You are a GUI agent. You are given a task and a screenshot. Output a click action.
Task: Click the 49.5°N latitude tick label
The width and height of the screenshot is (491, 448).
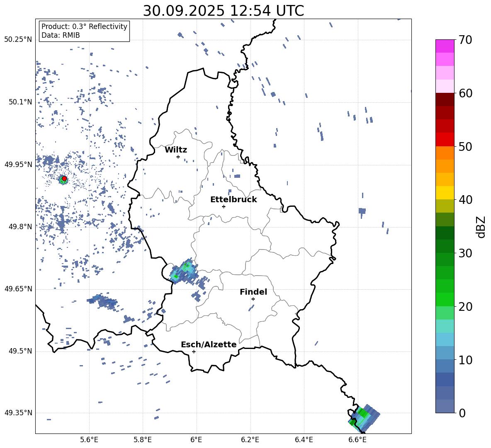[20, 351]
